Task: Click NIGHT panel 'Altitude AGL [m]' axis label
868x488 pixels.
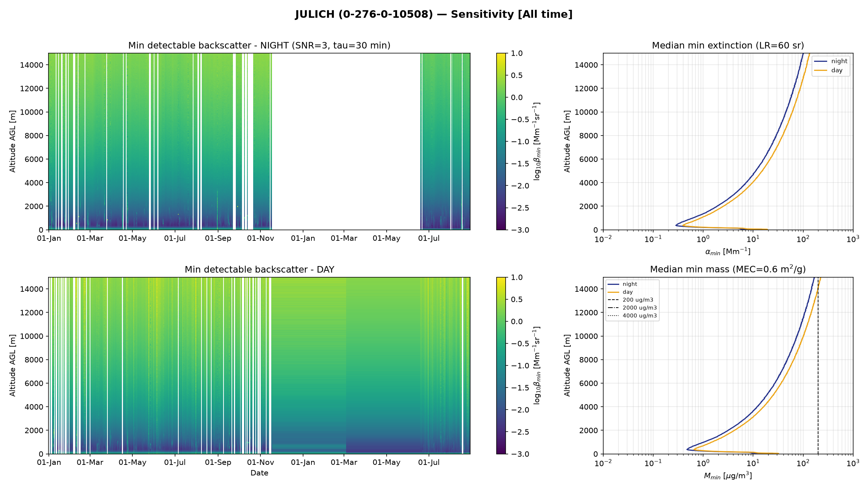Action: pos(13,141)
